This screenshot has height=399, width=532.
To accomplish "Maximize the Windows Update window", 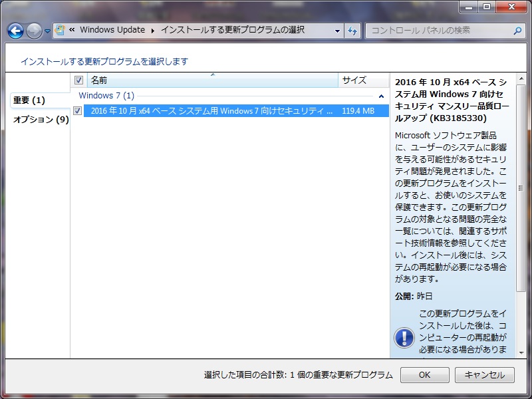I will 487,7.
